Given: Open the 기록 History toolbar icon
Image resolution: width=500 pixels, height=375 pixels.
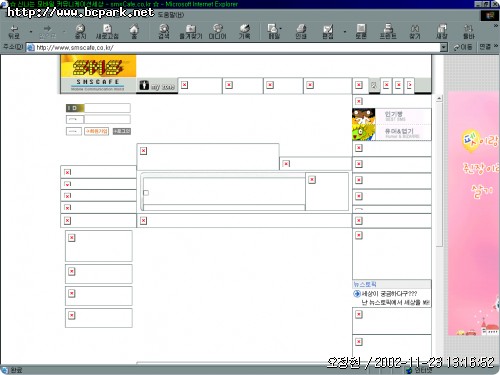Looking at the screenshot, I should (x=244, y=32).
